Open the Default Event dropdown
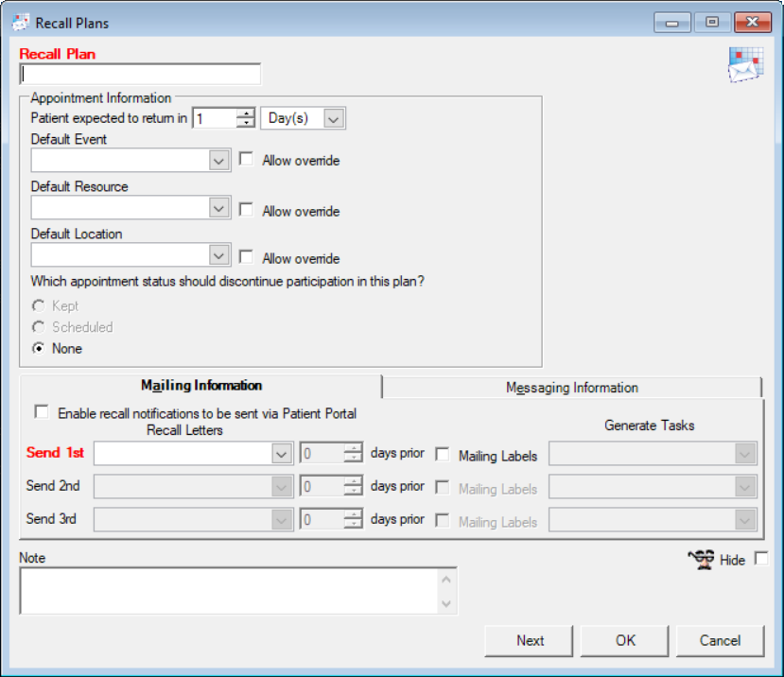 pos(218,161)
